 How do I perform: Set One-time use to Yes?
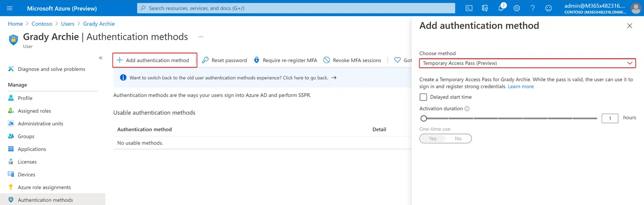(x=433, y=138)
